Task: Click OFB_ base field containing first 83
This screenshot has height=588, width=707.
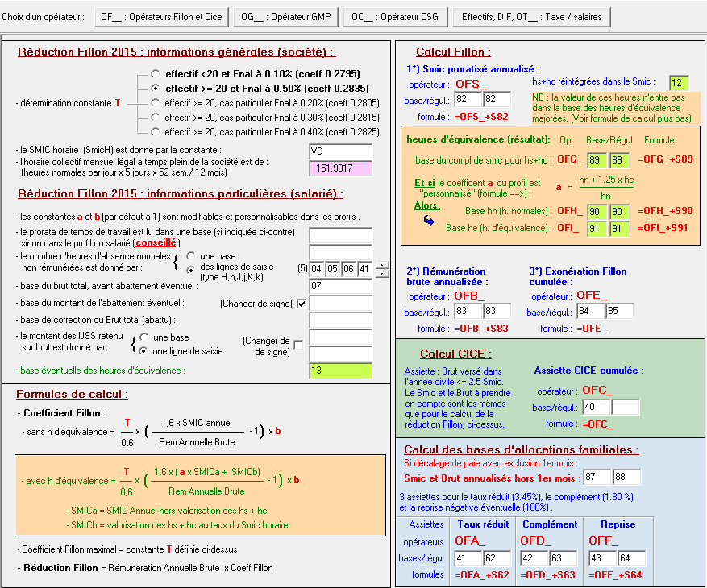Action: 468,310
